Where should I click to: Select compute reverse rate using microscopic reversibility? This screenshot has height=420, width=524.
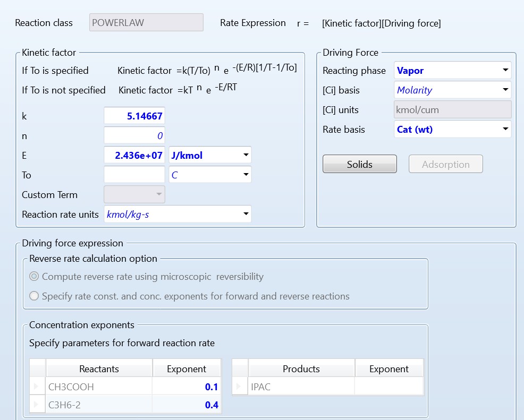35,277
